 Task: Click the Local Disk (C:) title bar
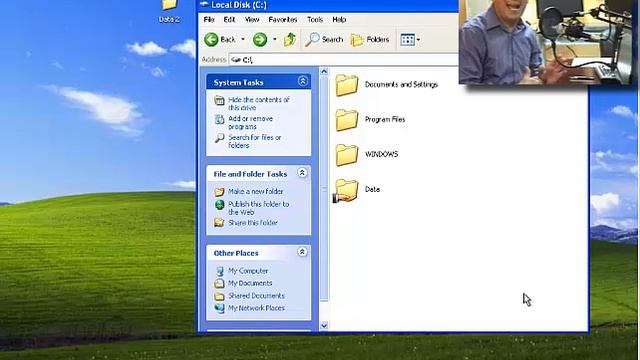click(x=328, y=5)
